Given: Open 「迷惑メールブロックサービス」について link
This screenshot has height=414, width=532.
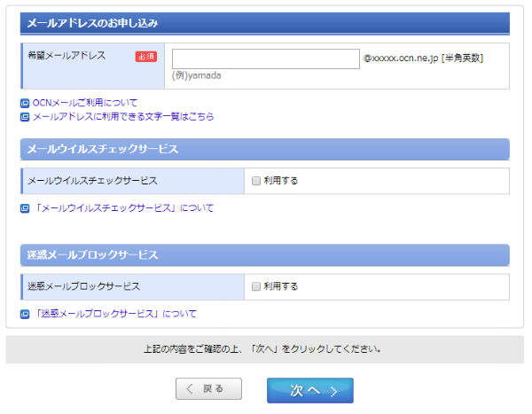Looking at the screenshot, I should [x=115, y=314].
